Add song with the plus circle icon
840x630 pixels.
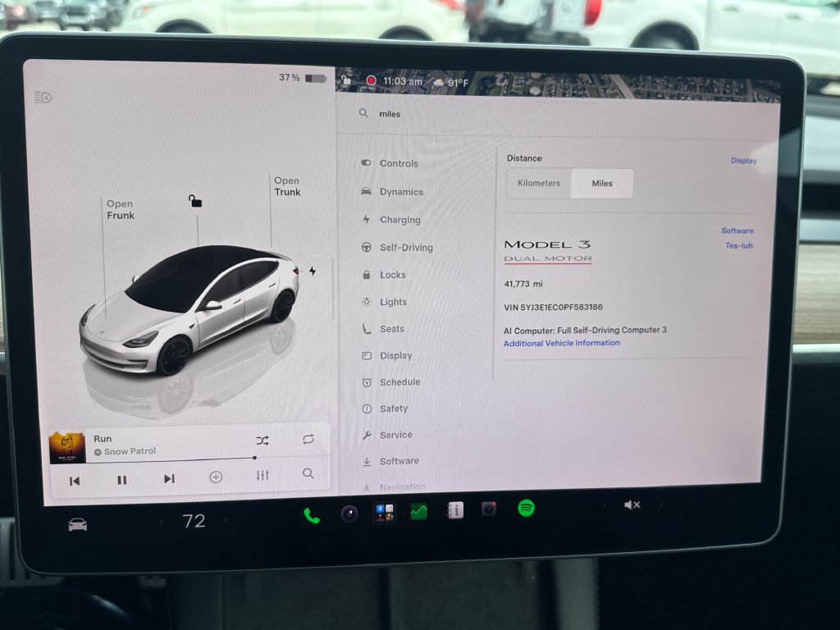tap(216, 477)
